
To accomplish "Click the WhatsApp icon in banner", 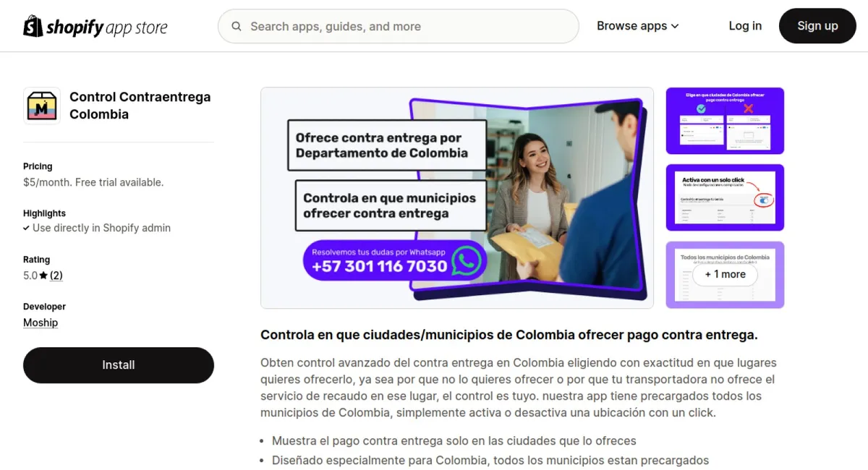I will click(467, 260).
